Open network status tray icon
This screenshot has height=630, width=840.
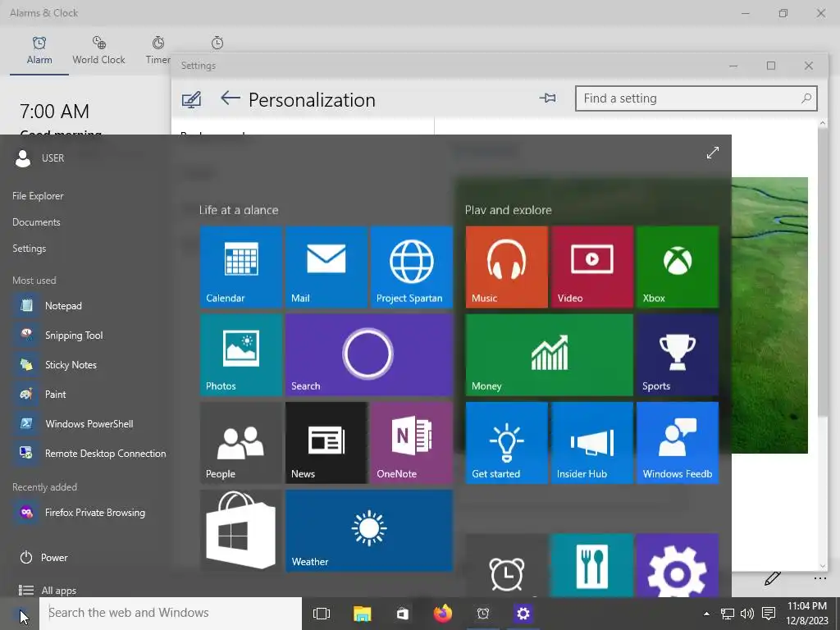[727, 614]
